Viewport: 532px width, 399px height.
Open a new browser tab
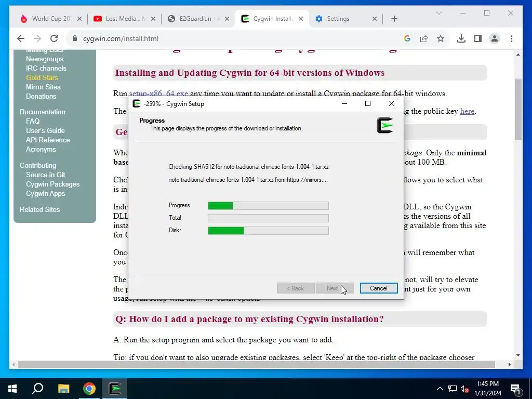[x=394, y=19]
